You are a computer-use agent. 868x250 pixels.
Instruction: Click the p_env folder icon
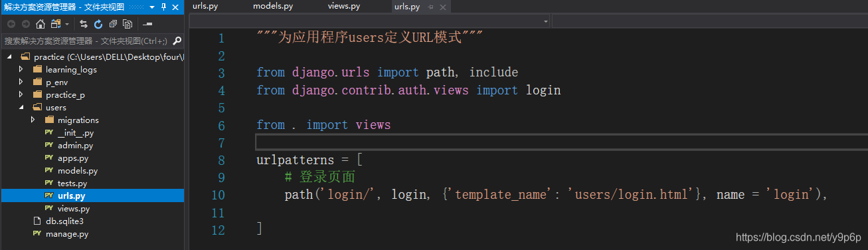(37, 82)
